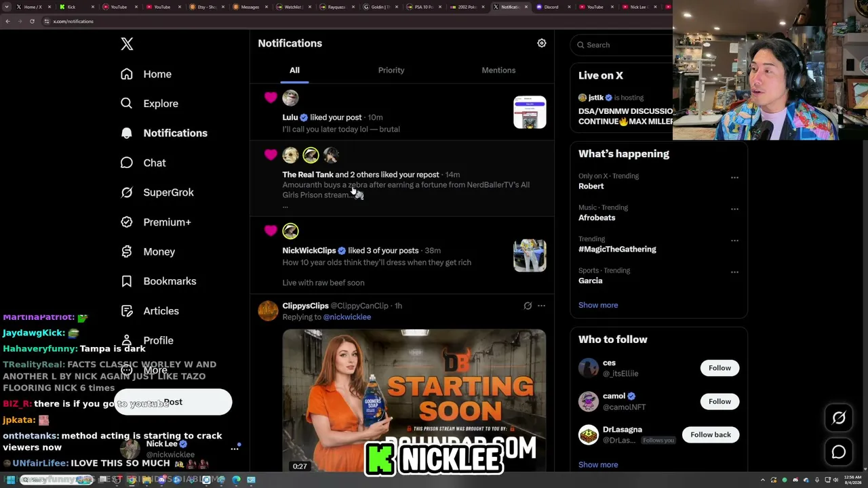Click the X search box
This screenshot has height=488, width=868.
[623, 45]
